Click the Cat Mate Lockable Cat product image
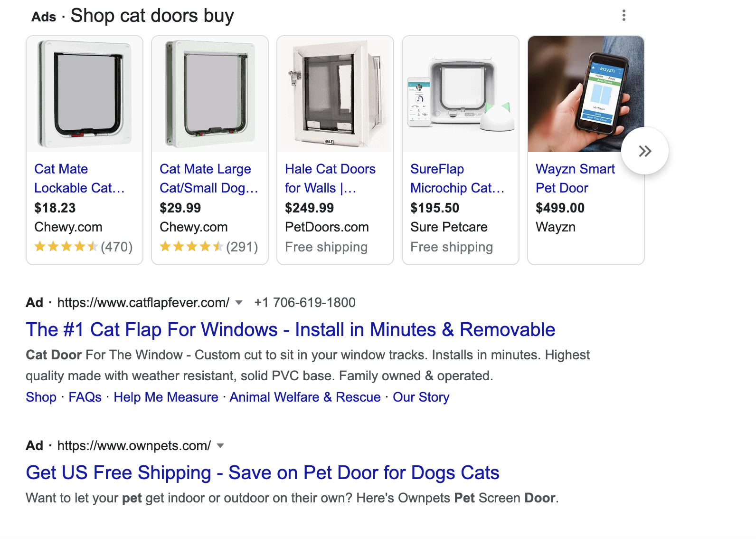The width and height of the screenshot is (756, 539). tap(85, 94)
